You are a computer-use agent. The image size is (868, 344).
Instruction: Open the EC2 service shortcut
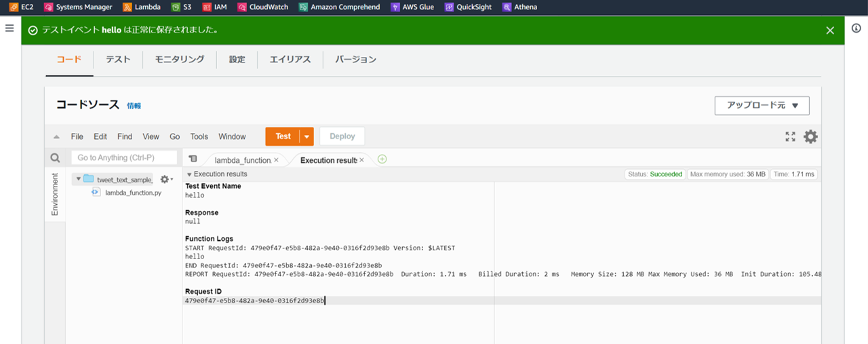point(22,7)
